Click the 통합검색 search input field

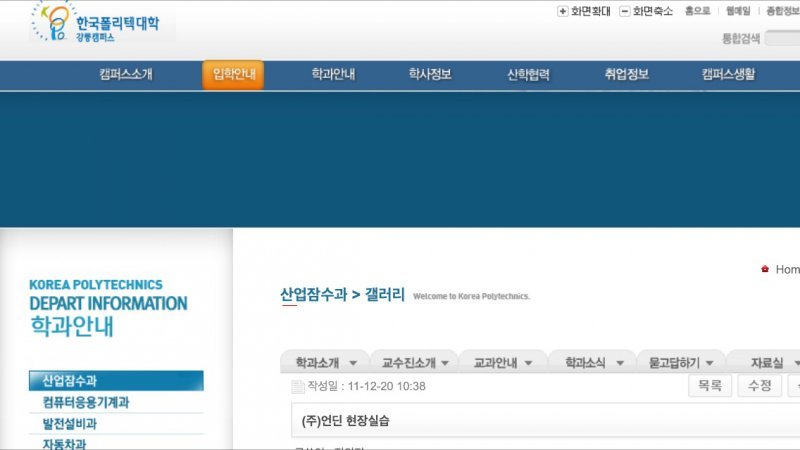[783, 38]
